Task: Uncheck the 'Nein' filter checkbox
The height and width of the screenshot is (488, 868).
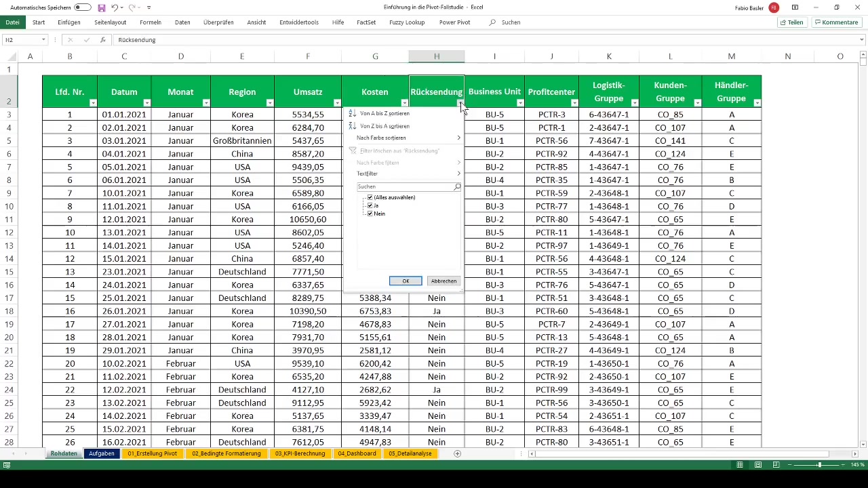Action: point(370,213)
